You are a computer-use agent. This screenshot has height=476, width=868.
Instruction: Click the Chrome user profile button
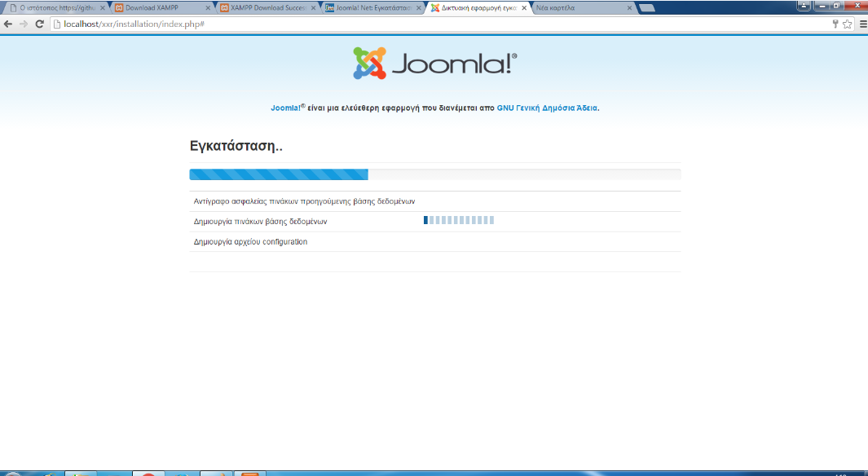tap(804, 6)
